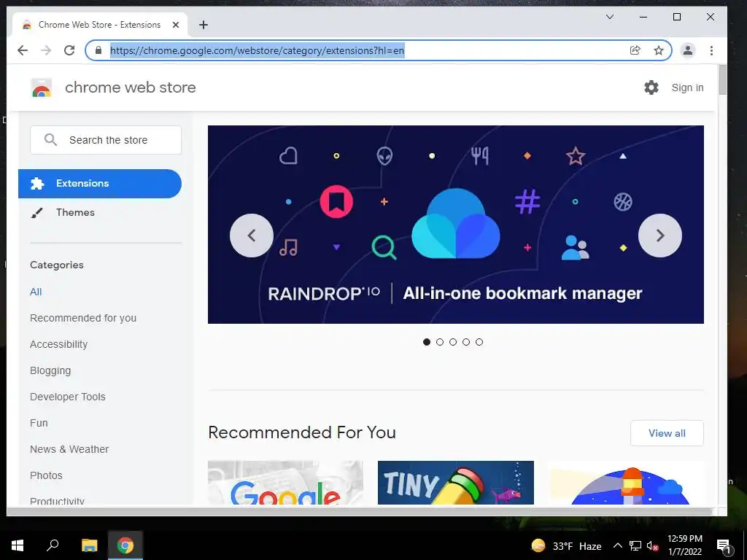Open a new tab with the plus button
The width and height of the screenshot is (747, 560).
coord(204,25)
